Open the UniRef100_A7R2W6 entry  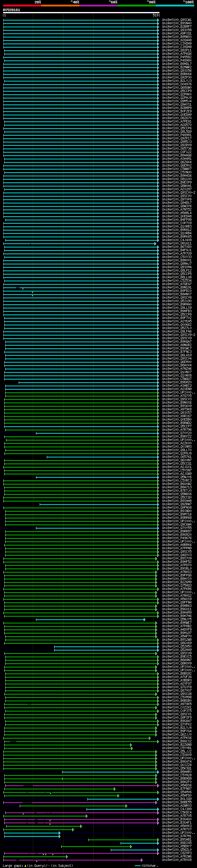point(176,856)
